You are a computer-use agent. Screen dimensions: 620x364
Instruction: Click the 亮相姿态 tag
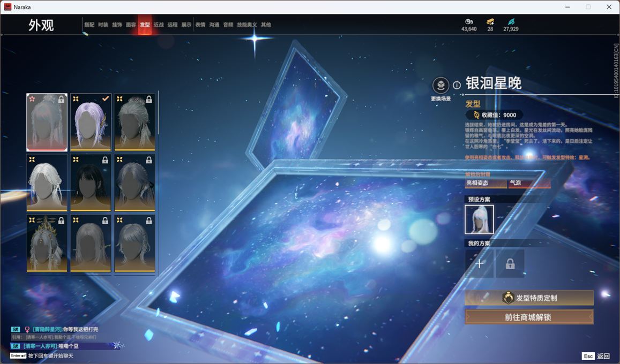tap(485, 183)
